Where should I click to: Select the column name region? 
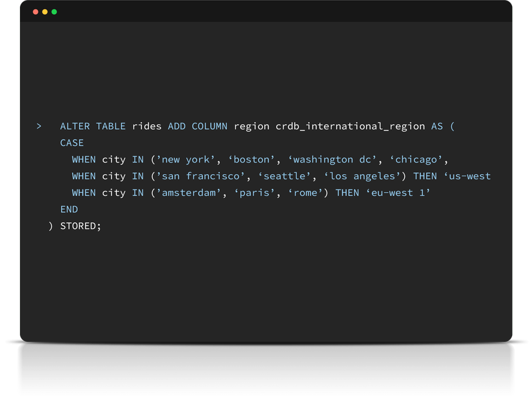tap(251, 126)
